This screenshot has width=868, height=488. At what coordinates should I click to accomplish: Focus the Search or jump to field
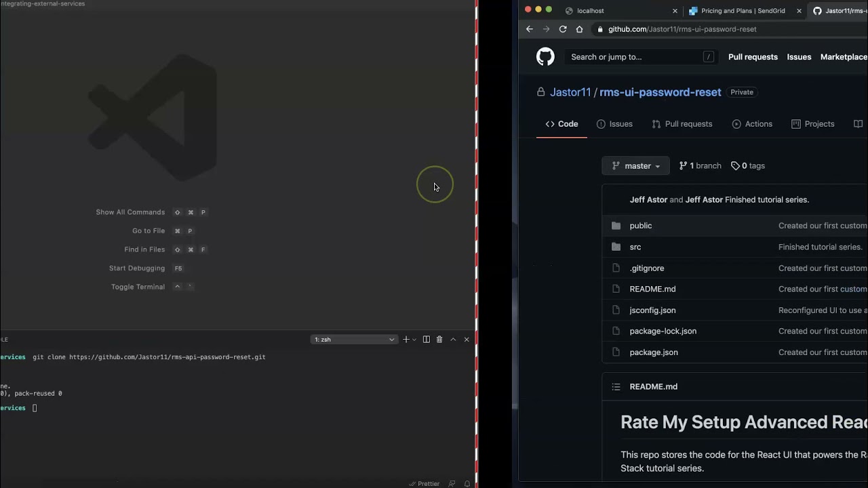tap(641, 57)
